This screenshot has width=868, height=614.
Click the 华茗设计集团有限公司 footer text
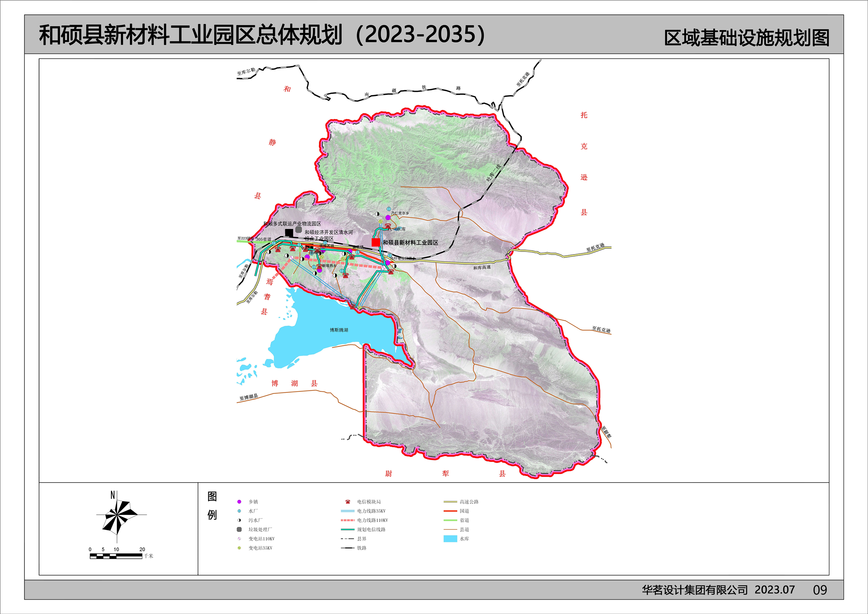[x=695, y=590]
